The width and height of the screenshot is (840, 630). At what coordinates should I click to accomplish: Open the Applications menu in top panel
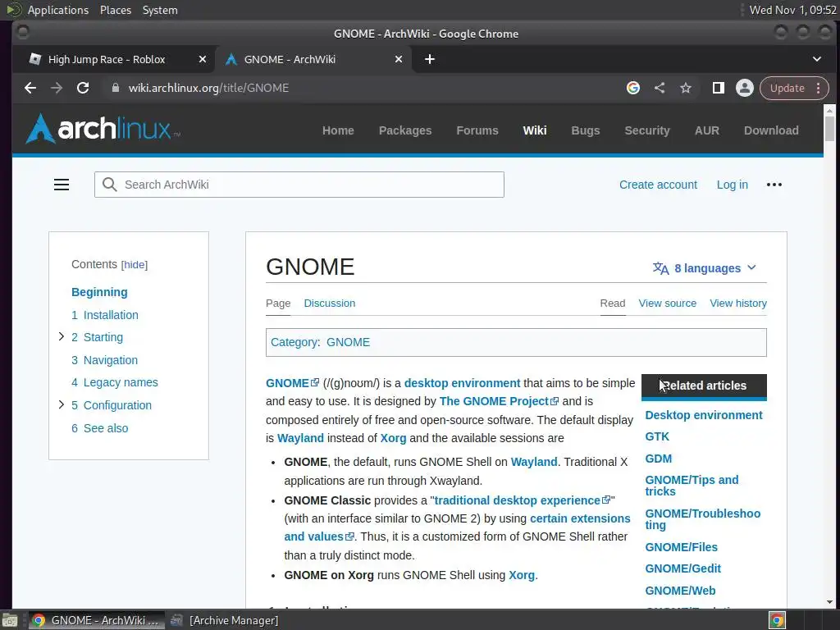58,10
